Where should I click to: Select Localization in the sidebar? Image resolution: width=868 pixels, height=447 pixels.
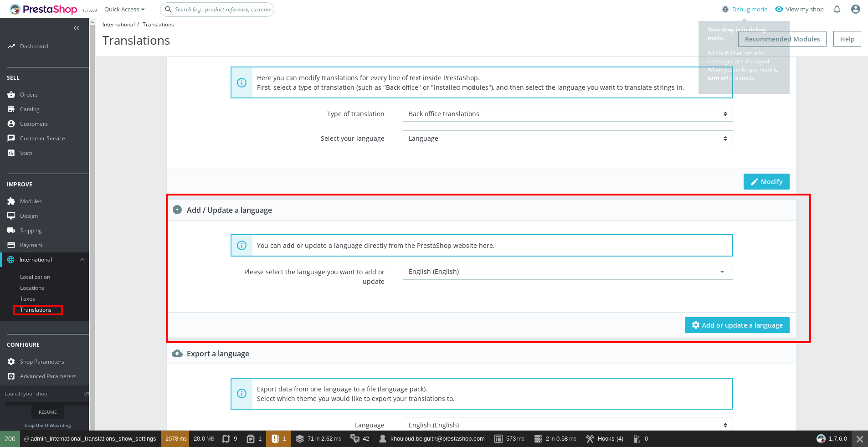[35, 277]
